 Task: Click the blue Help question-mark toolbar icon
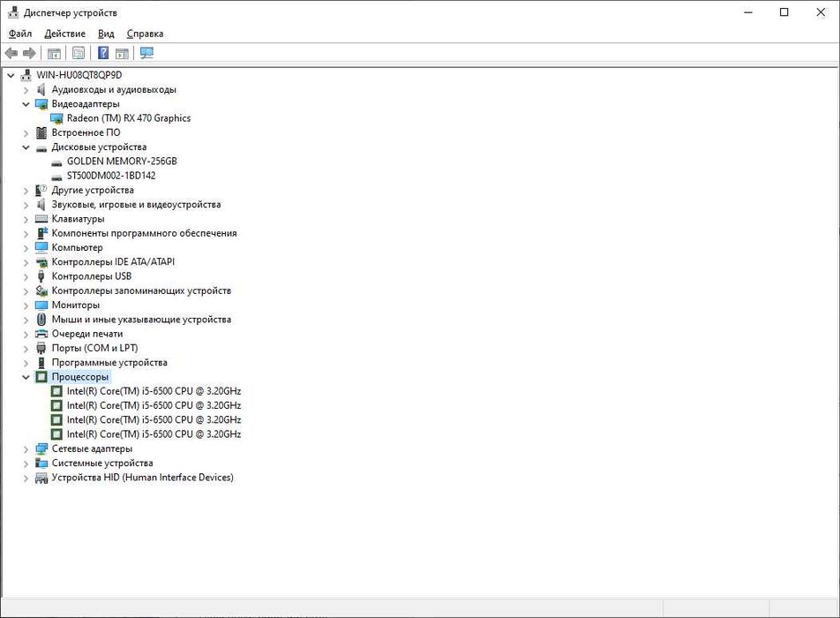pyautogui.click(x=103, y=53)
